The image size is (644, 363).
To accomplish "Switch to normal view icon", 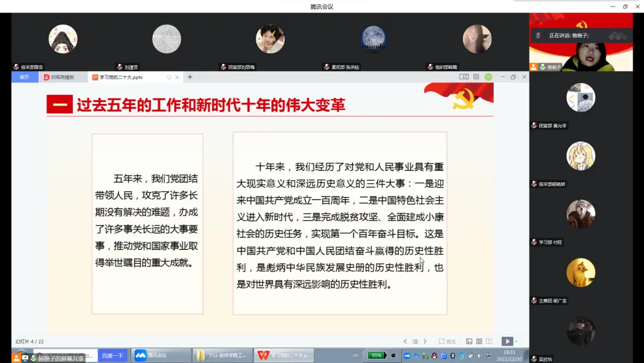I will point(469,342).
